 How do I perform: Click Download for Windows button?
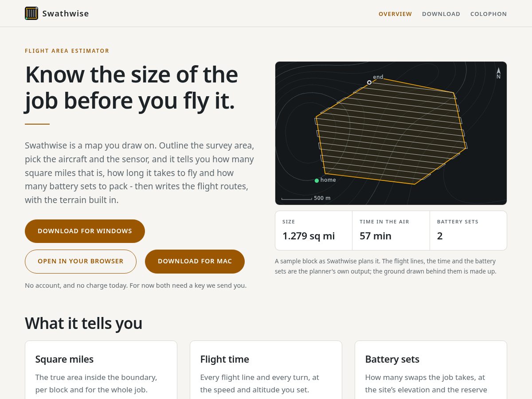tap(85, 231)
